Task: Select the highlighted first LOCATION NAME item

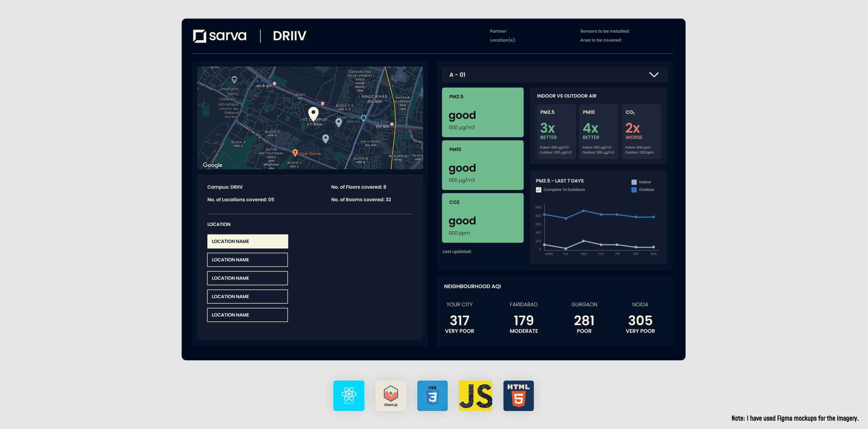Action: (247, 241)
